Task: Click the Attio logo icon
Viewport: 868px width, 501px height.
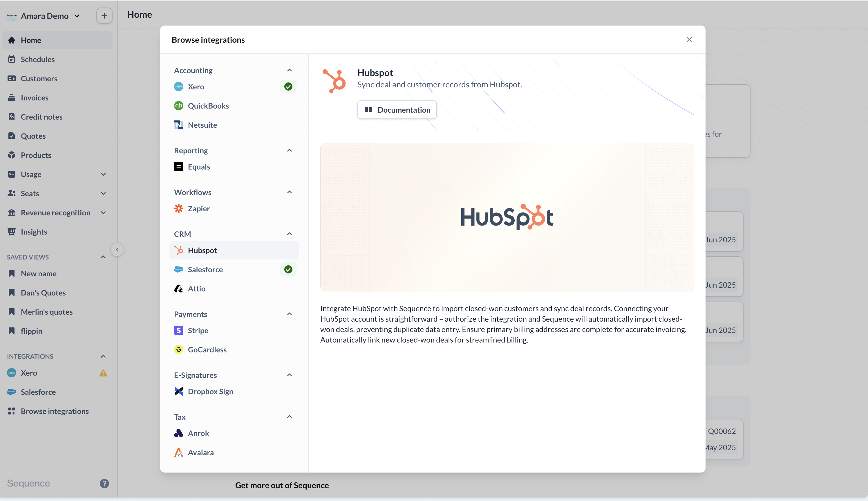Action: coord(178,289)
